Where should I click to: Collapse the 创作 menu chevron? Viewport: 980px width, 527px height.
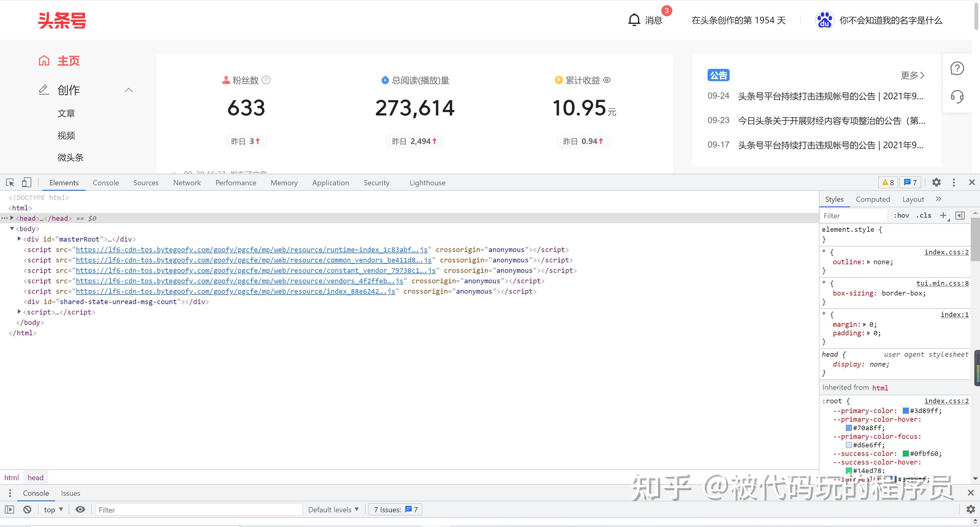click(129, 90)
